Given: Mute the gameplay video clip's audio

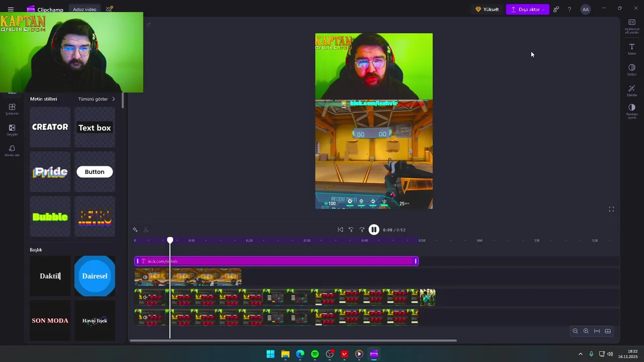Looking at the screenshot, I should pyautogui.click(x=145, y=277).
